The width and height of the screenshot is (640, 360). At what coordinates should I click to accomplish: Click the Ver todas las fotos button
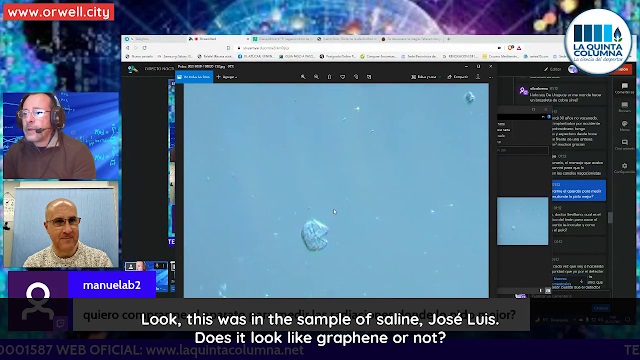[x=194, y=77]
